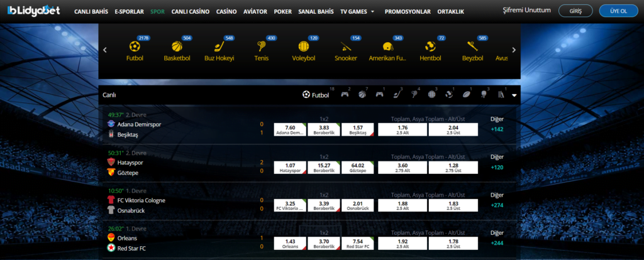Screen dimensions: 644x260
Task: Expand the live sports list dropdown arrow
Action: 514,95
